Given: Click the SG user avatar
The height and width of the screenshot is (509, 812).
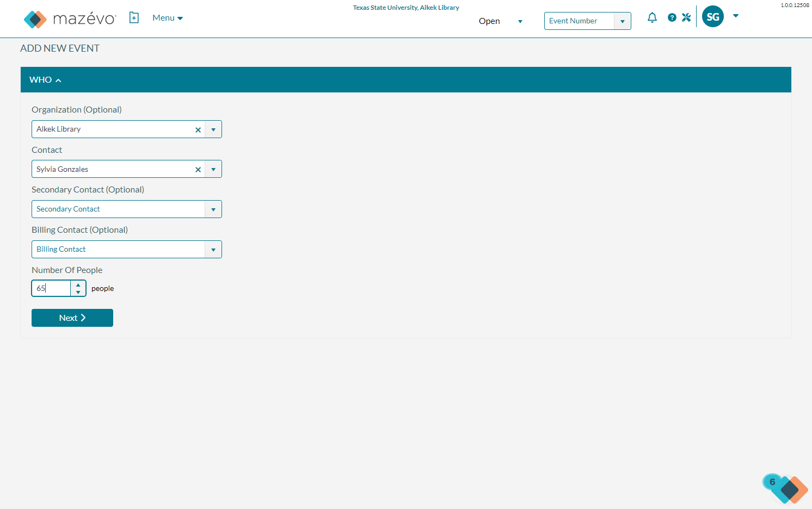Looking at the screenshot, I should 713,17.
